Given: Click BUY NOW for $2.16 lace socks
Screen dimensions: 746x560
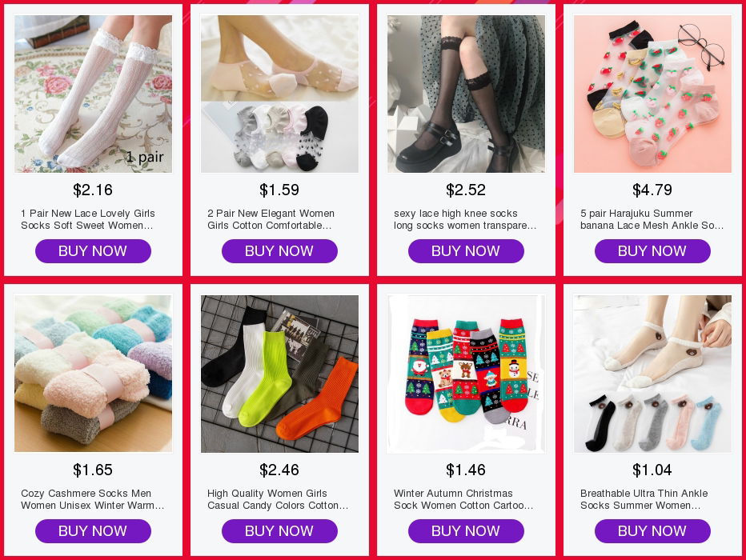Looking at the screenshot, I should (93, 251).
